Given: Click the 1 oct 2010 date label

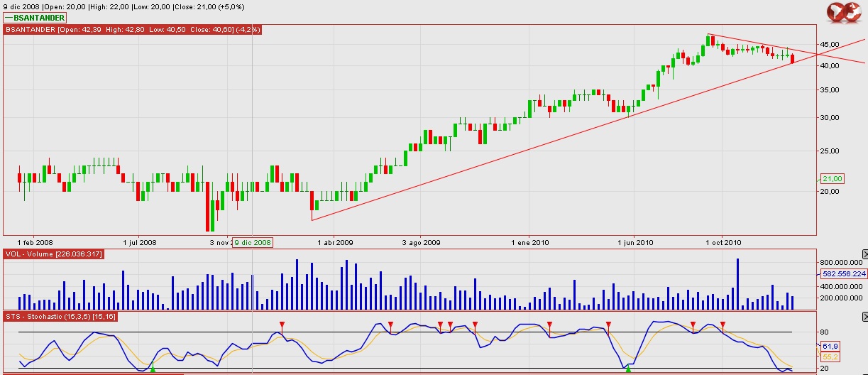Looking at the screenshot, I should pyautogui.click(x=723, y=242).
